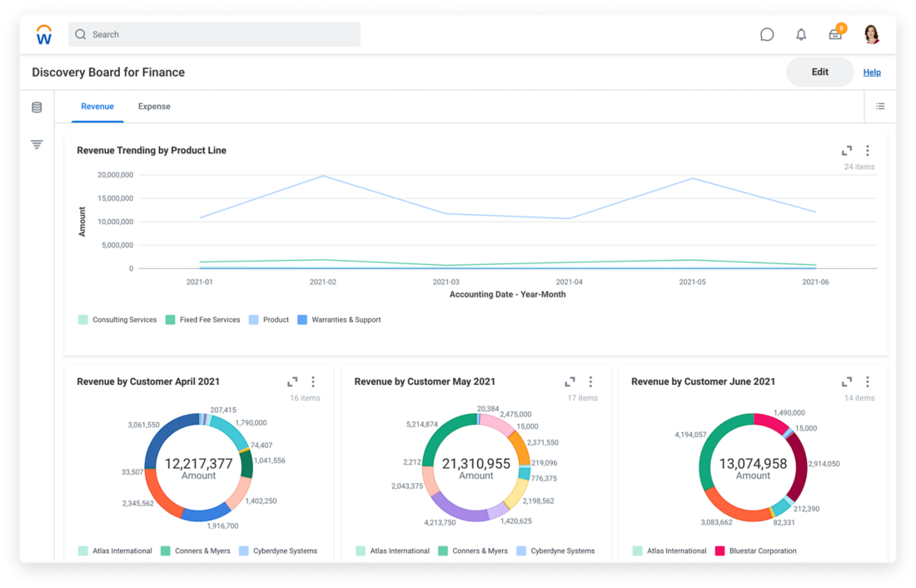Screen dimensions: 916x588
Task: Open the inbox with 8 items
Action: click(834, 34)
